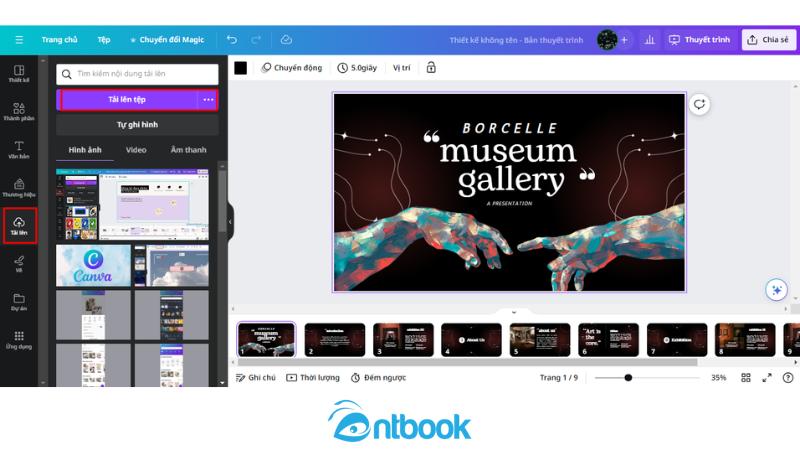Viewport: 800px width, 450px height.
Task: Open Vị trí position panel
Action: [402, 68]
